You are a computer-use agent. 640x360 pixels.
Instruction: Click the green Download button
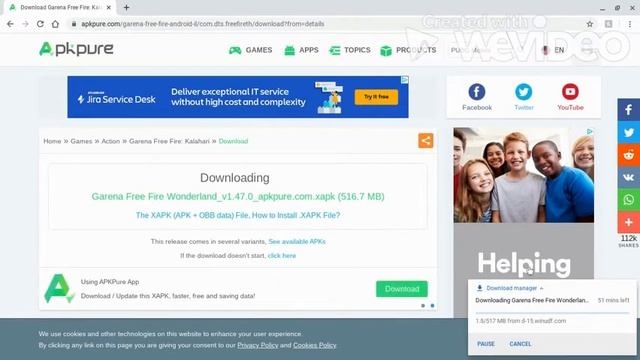[x=402, y=289]
